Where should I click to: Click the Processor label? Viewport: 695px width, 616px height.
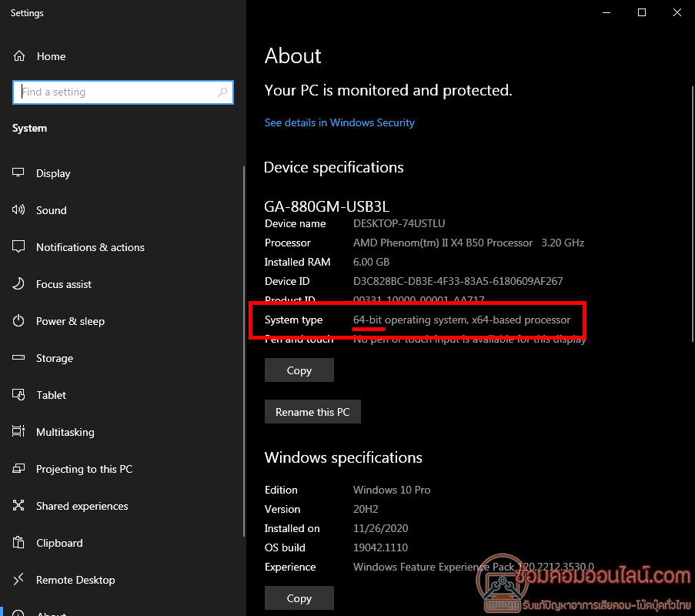pyautogui.click(x=288, y=243)
